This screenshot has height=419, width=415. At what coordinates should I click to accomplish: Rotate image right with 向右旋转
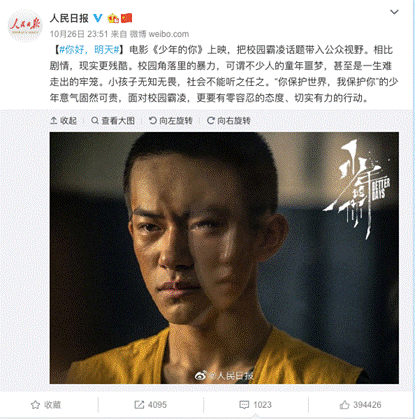229,121
